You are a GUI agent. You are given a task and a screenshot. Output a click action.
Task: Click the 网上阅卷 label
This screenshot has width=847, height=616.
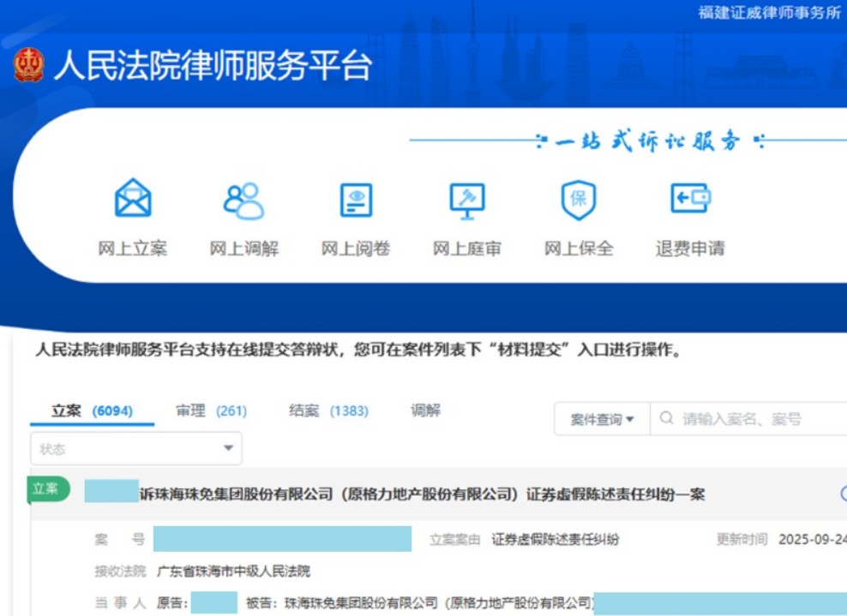356,248
